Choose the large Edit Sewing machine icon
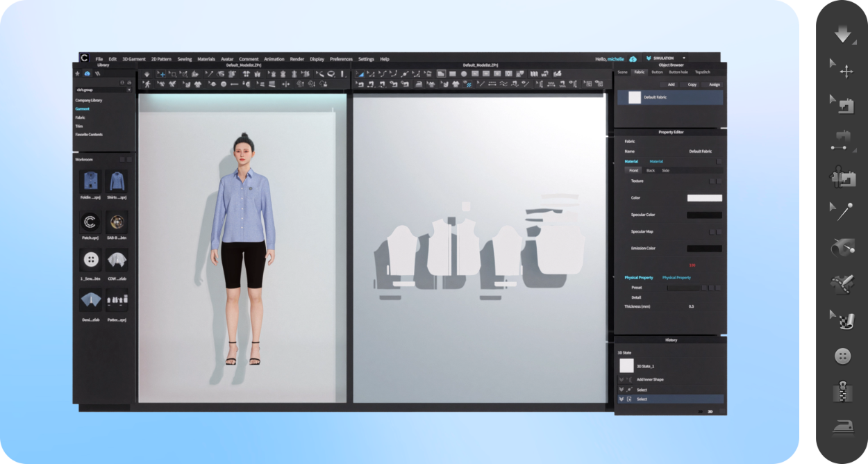This screenshot has height=464, width=868. tap(843, 104)
